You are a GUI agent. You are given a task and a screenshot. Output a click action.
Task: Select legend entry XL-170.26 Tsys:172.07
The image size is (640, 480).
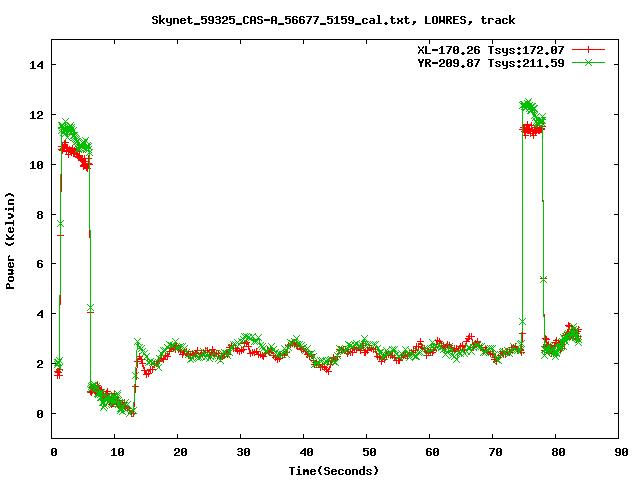[491, 50]
